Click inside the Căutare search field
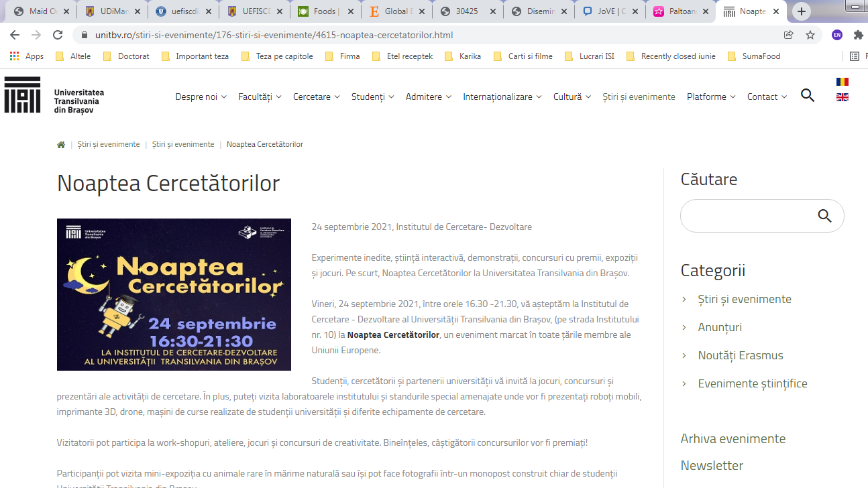The image size is (868, 488). click(x=746, y=216)
